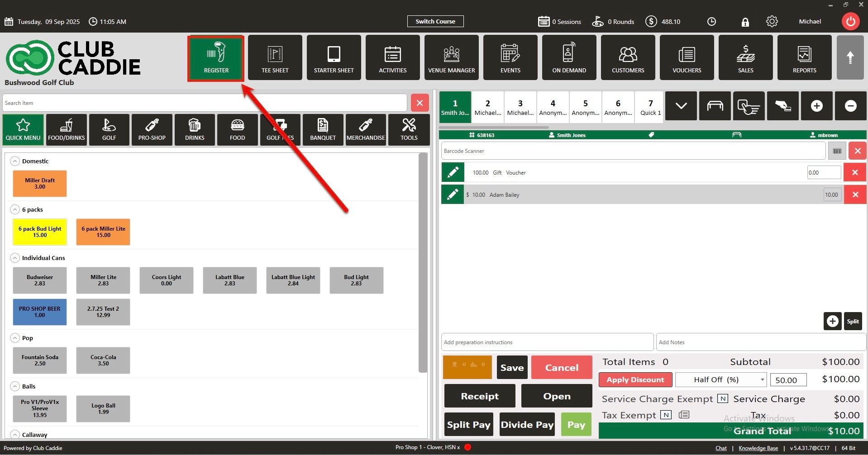
Task: Collapse the Callaway section
Action: click(15, 434)
